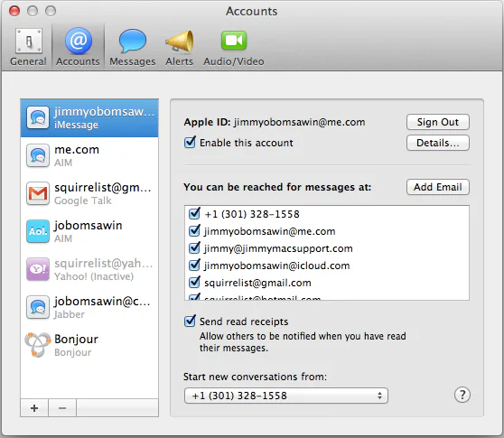
Task: Switch to Alerts tab label
Action: click(180, 61)
